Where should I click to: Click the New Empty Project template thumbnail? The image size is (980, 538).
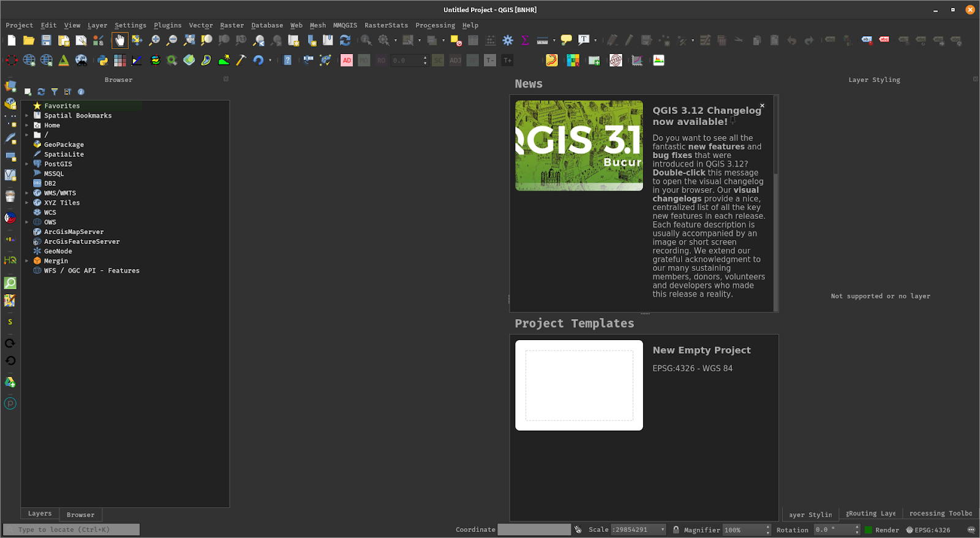coord(579,385)
